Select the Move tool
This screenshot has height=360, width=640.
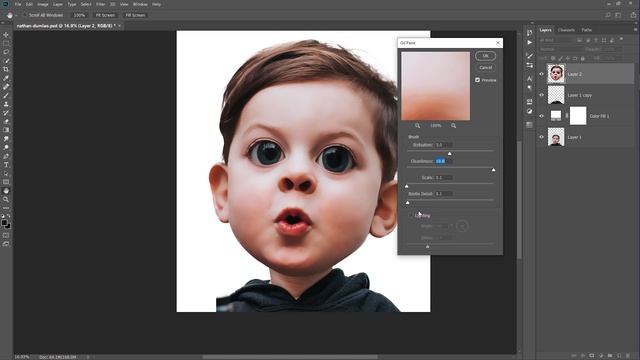pos(6,35)
